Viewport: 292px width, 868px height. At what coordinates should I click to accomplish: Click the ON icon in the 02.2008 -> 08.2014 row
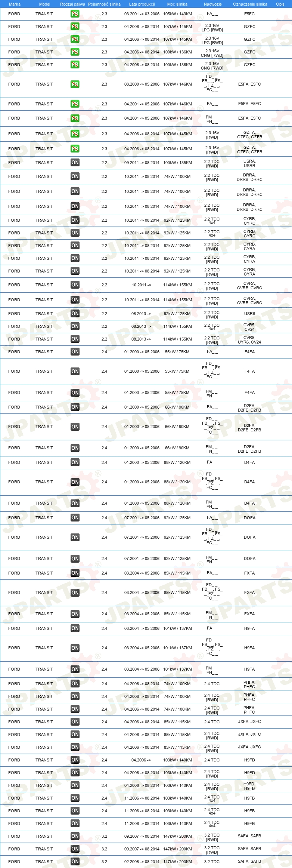[x=75, y=862]
